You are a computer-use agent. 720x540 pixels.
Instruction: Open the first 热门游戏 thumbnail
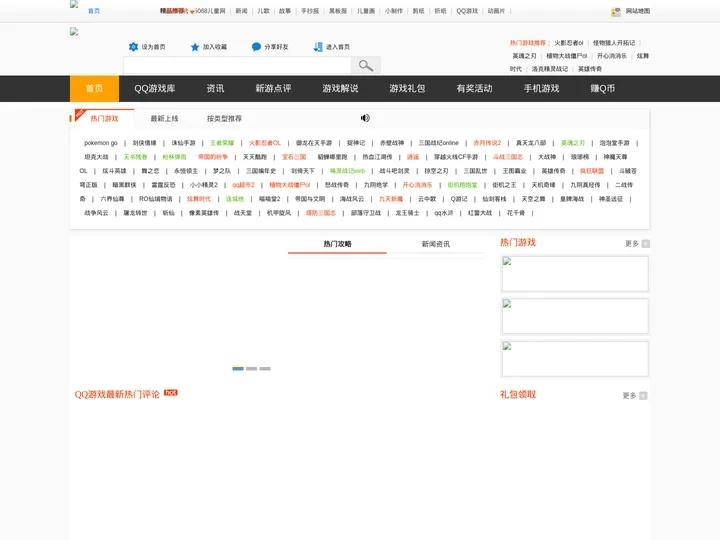[575, 274]
